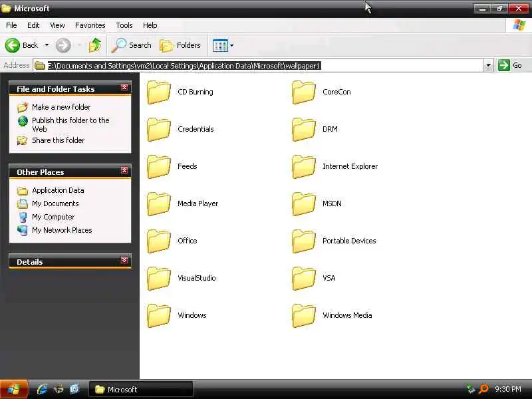Select the Media Player folder icon
The width and height of the screenshot is (532, 399).
(158, 204)
